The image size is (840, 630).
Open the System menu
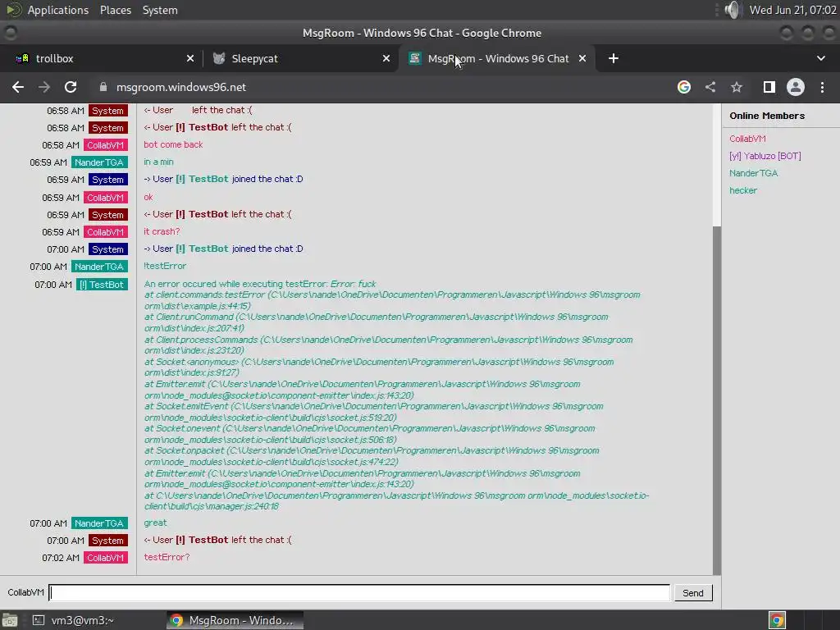[160, 10]
